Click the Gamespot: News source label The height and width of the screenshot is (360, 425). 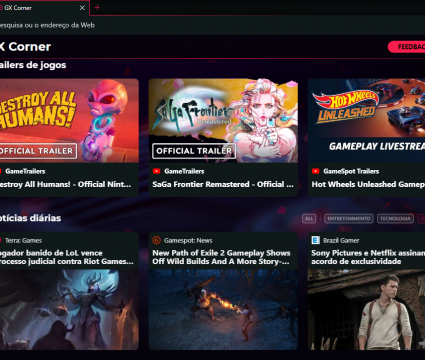click(188, 240)
